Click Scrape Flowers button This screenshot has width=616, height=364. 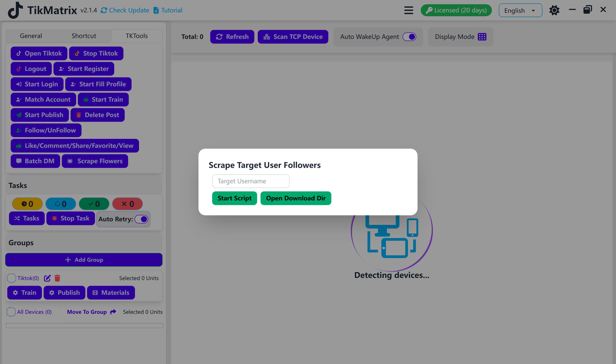(x=95, y=161)
